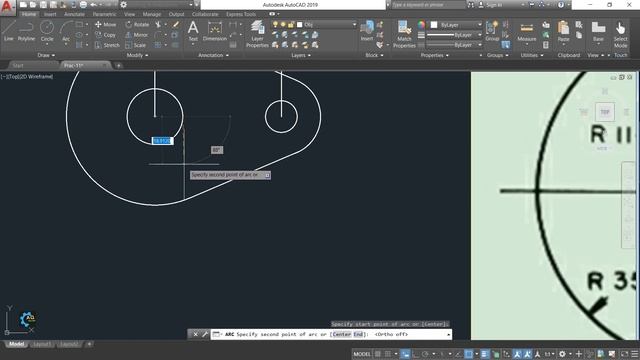Click the white layer color swatch

tap(300, 24)
